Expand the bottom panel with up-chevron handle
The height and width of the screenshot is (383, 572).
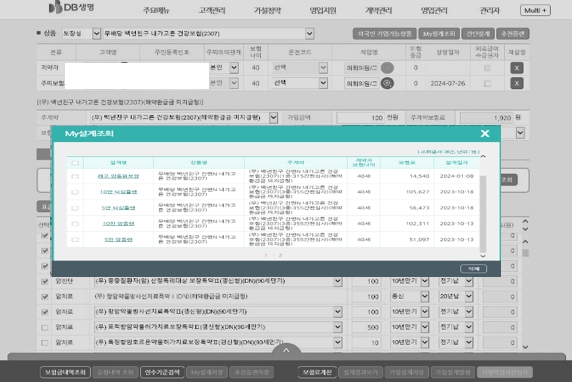(286, 350)
